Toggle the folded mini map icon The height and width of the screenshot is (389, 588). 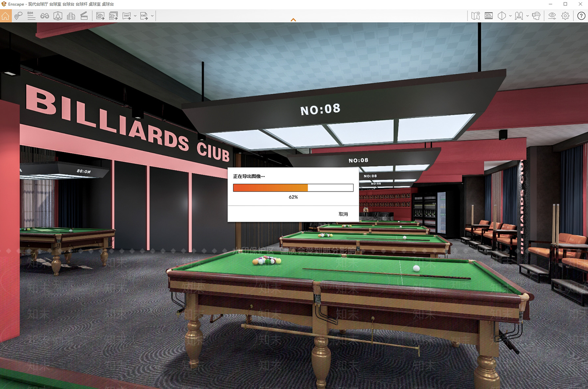click(x=476, y=16)
